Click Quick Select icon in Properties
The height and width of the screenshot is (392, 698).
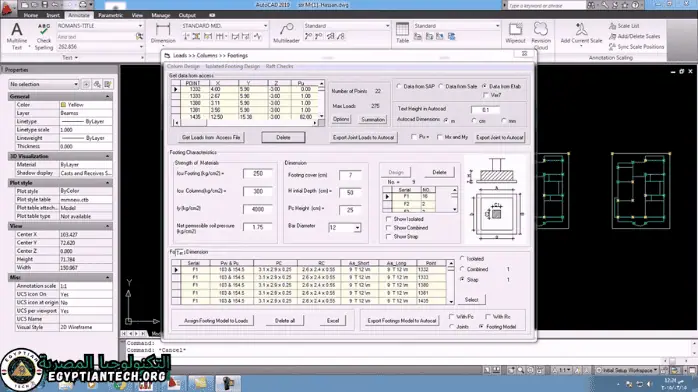tap(107, 84)
